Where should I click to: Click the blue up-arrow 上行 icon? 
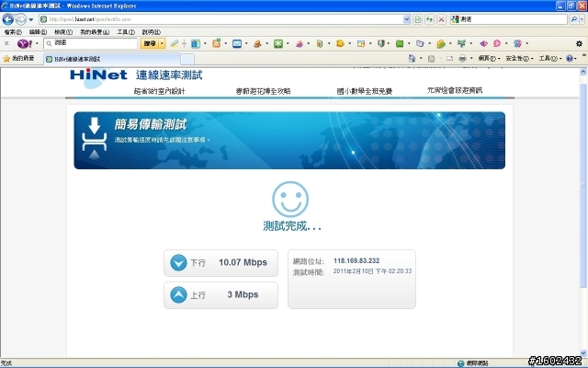[x=178, y=294]
